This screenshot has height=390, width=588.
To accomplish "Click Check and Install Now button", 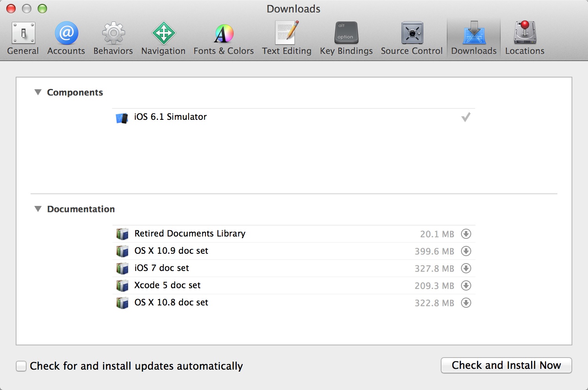I will coord(506,365).
